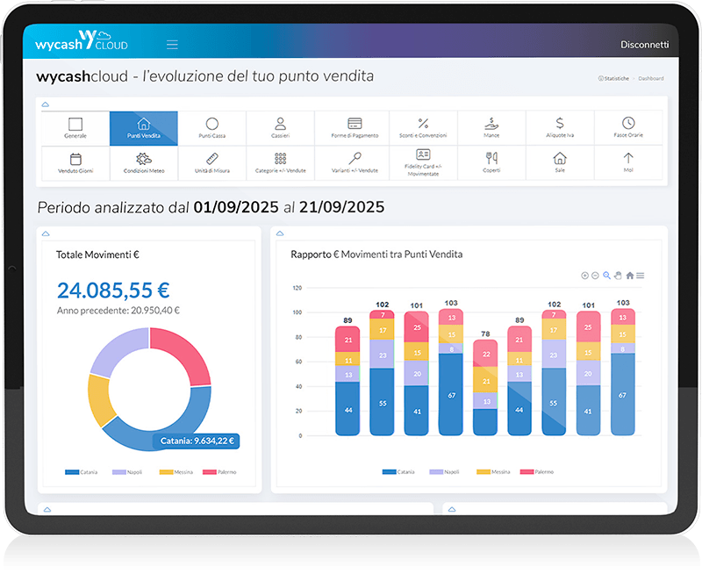This screenshot has height=588, width=702.
Task: Open the hamburger sidebar menu
Action: tap(172, 45)
